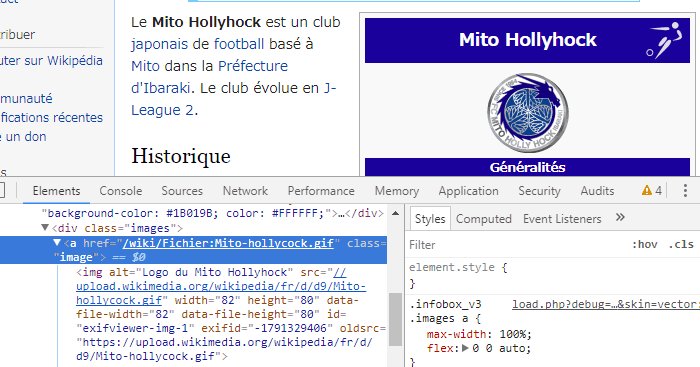Click the Mito Hollyhock infobox title
Image resolution: width=700 pixels, height=367 pixels.
click(x=527, y=40)
